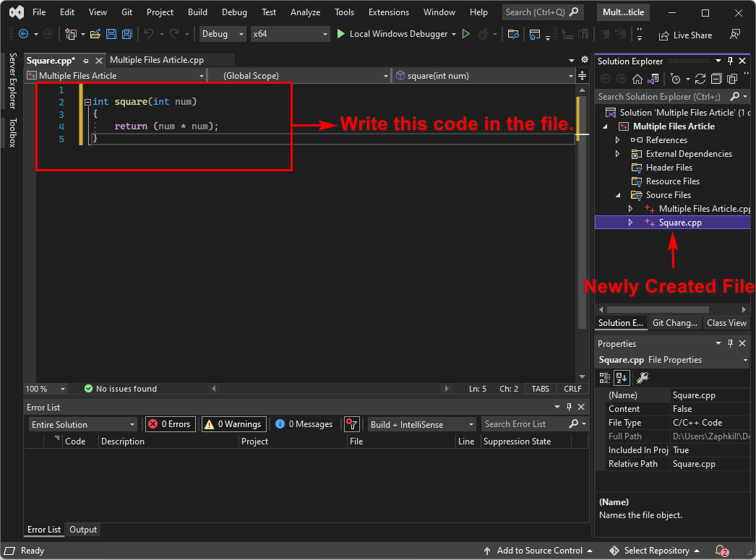Show the Properties page wrench icon
756x560 pixels.
tap(642, 377)
